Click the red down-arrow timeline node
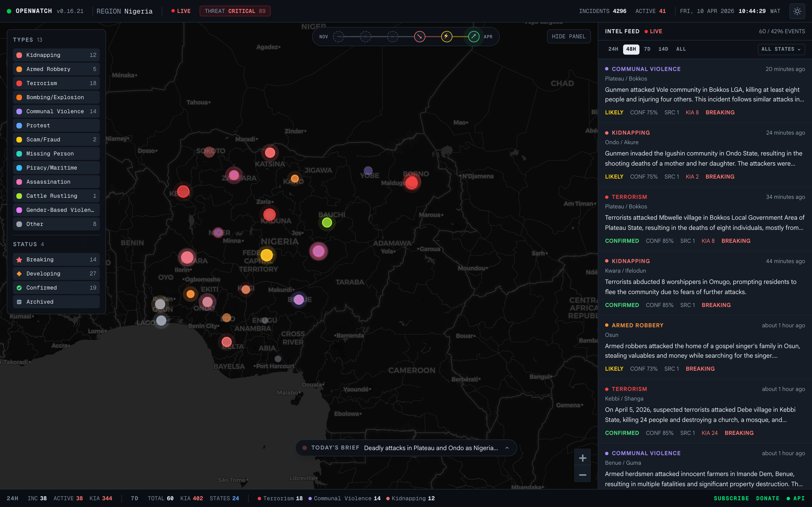 pyautogui.click(x=420, y=37)
